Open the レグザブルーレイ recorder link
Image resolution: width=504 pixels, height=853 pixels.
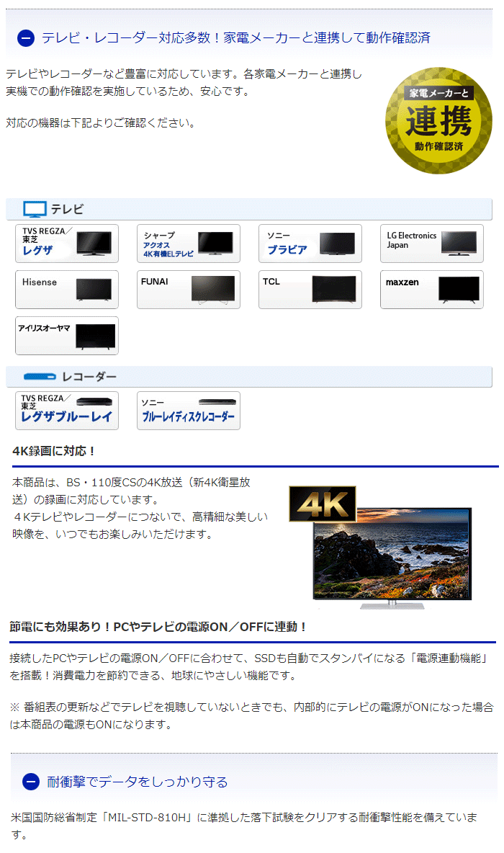[67, 411]
